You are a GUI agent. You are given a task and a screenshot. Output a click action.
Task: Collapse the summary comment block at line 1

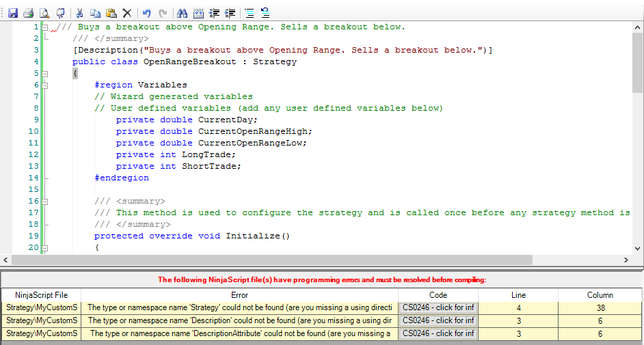coord(45,27)
